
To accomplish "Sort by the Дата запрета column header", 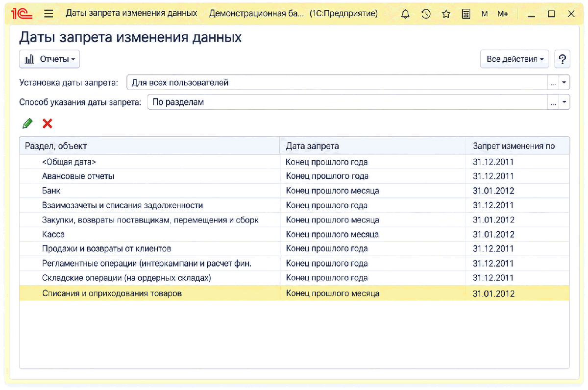I will click(x=373, y=146).
